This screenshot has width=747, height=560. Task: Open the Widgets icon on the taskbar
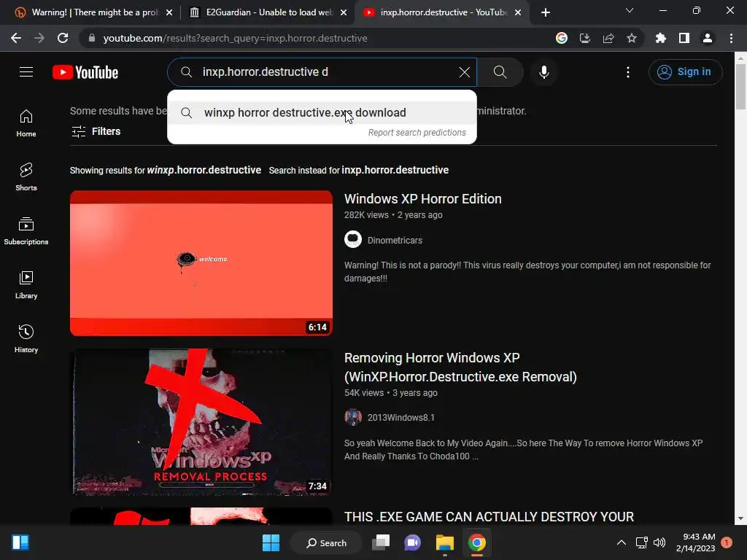(20, 542)
